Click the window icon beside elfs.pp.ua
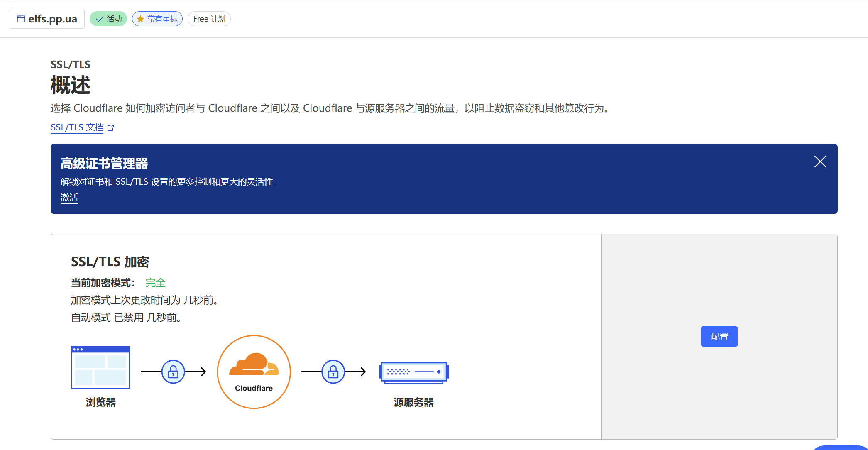 [21, 19]
